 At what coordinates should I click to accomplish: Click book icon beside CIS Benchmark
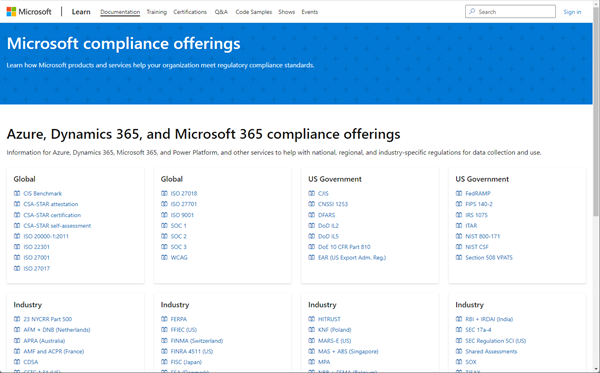click(17, 193)
